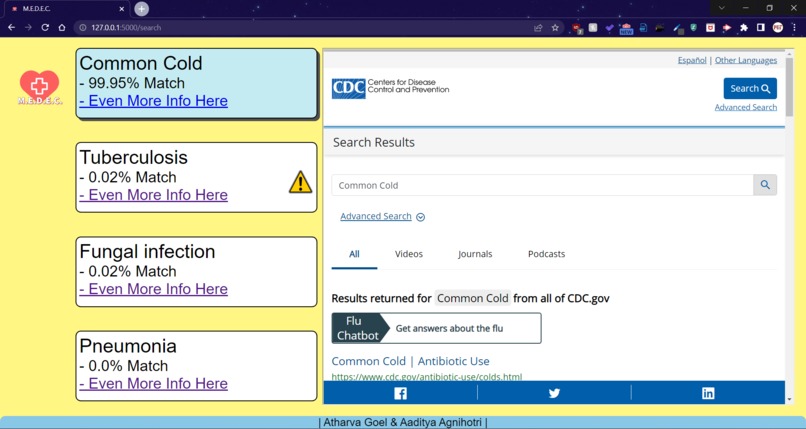Click the 'Search Results' heading
806x429 pixels.
374,142
